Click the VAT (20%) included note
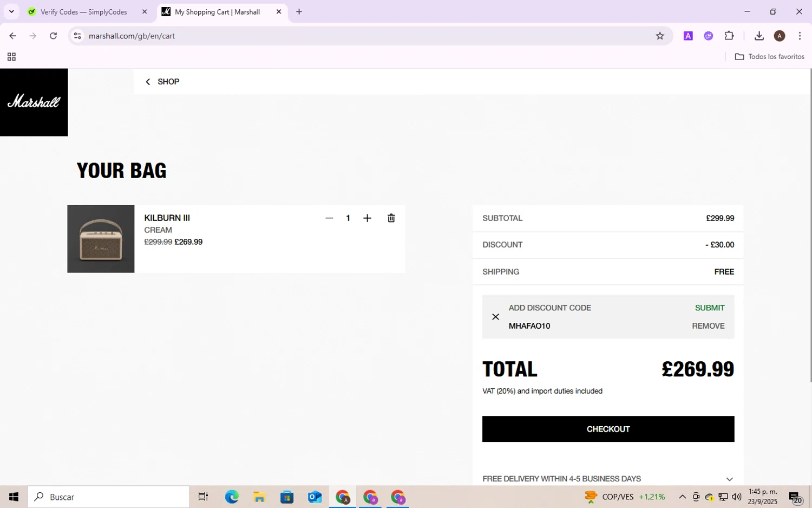Viewport: 812px width, 508px height. pyautogui.click(x=542, y=391)
